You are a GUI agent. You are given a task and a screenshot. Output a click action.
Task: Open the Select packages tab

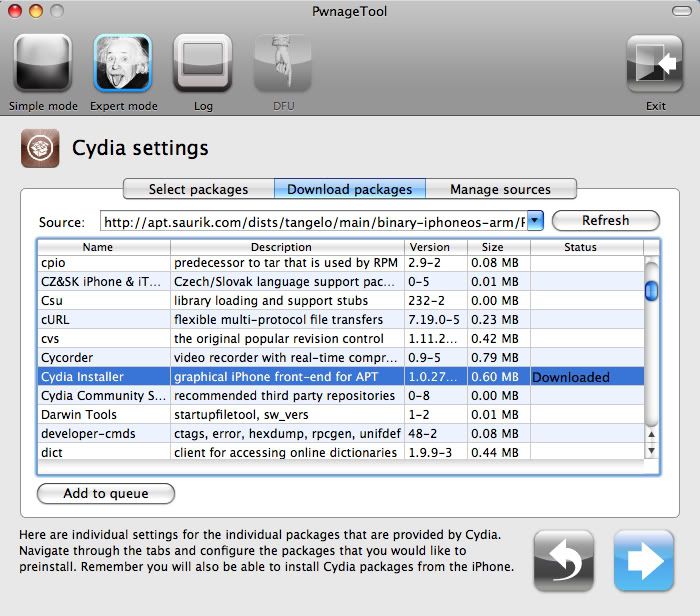click(x=199, y=189)
